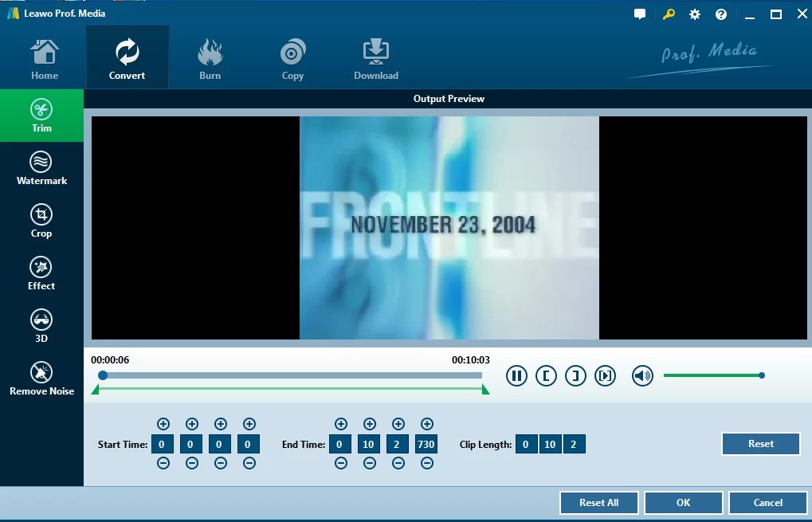Set trim end point using bracket icon
This screenshot has width=812, height=522.
pyautogui.click(x=575, y=375)
